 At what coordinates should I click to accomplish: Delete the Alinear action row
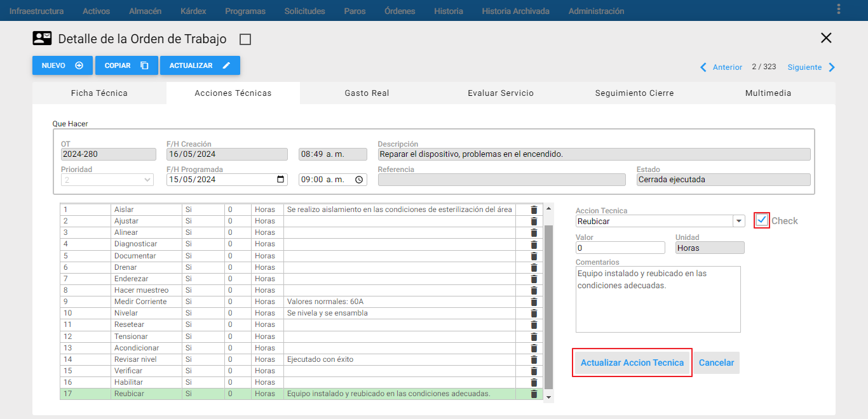pos(534,232)
